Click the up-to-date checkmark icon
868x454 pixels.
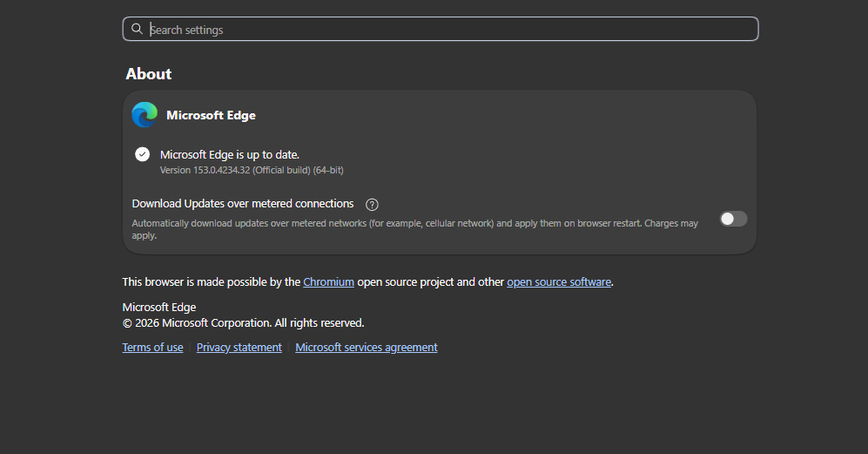pos(142,154)
